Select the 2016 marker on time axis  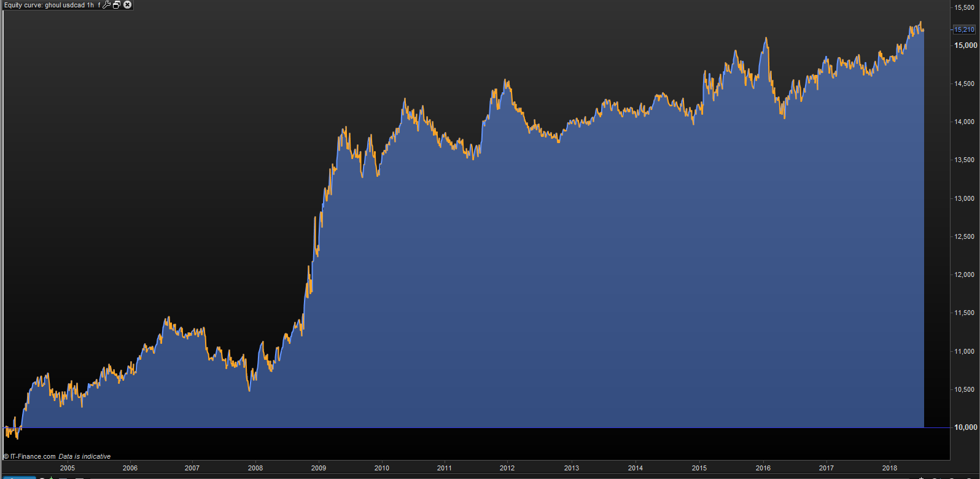763,468
